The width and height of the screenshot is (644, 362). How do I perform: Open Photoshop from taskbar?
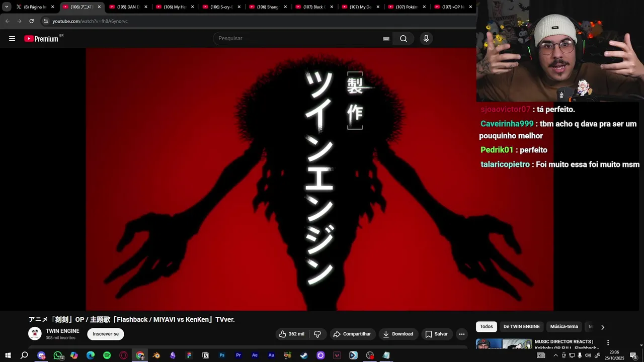[222, 355]
